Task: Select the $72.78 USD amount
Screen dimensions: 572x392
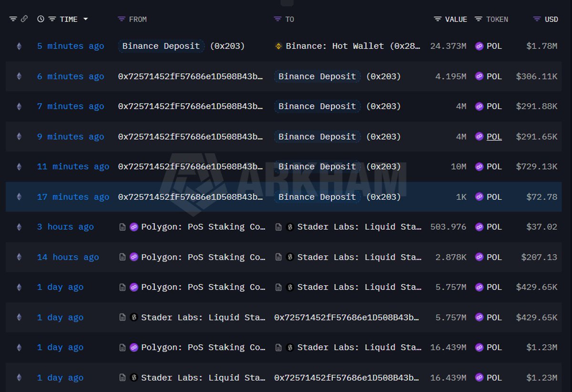Action: tap(542, 196)
